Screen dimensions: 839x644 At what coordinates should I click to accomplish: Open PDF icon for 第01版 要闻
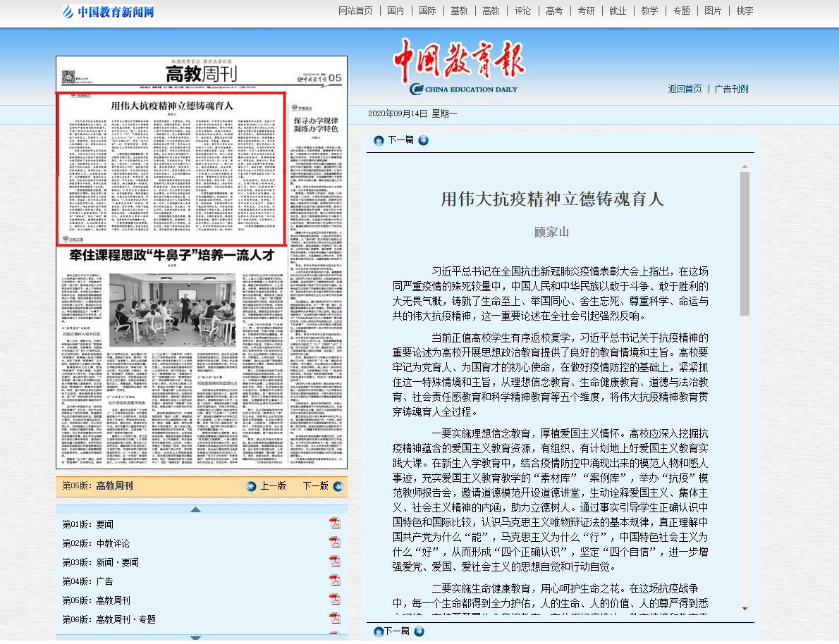(x=335, y=524)
